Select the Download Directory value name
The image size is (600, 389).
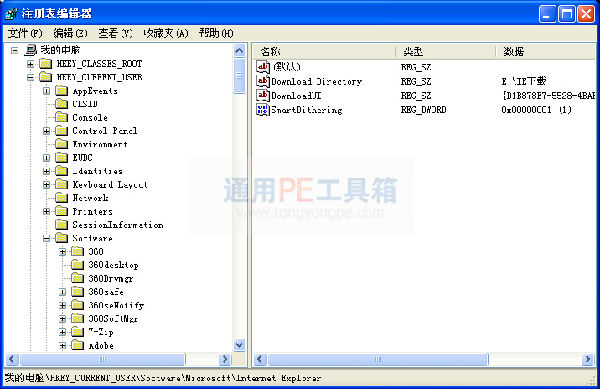click(316, 81)
